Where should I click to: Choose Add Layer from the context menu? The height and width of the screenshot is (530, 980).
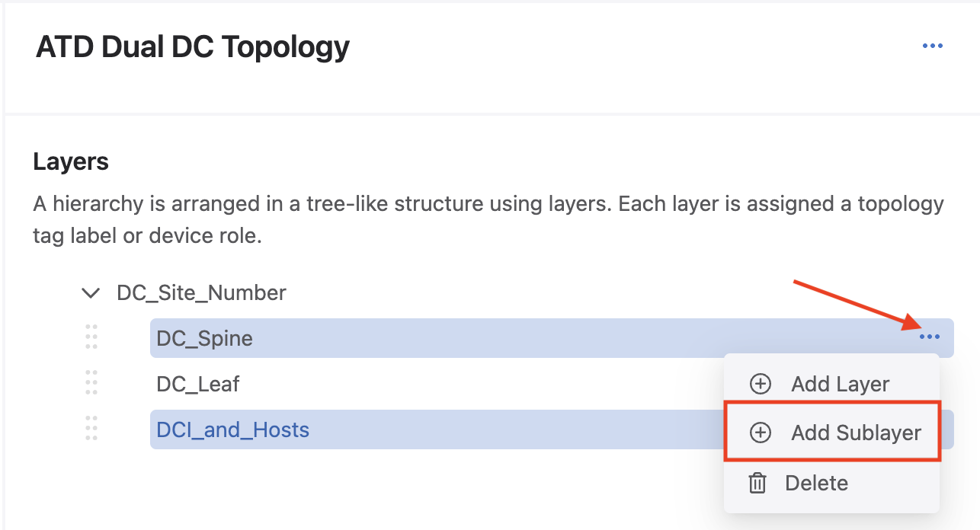(x=840, y=384)
